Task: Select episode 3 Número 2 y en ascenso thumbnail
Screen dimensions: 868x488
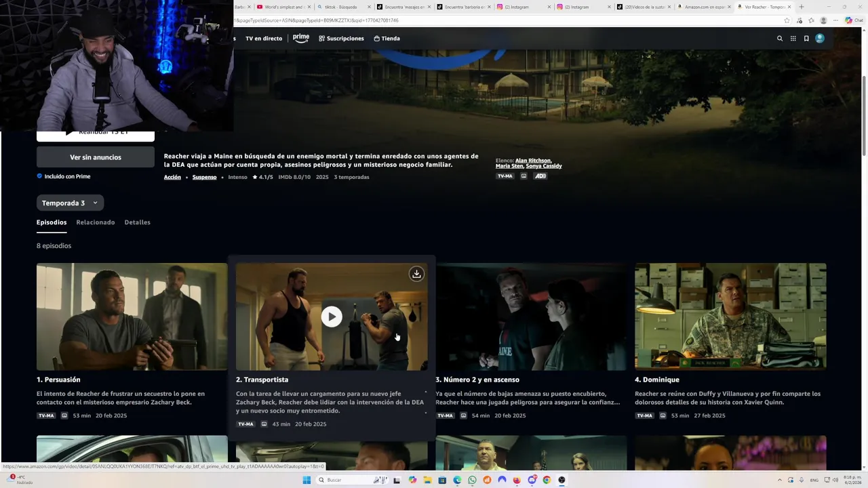Action: click(531, 317)
